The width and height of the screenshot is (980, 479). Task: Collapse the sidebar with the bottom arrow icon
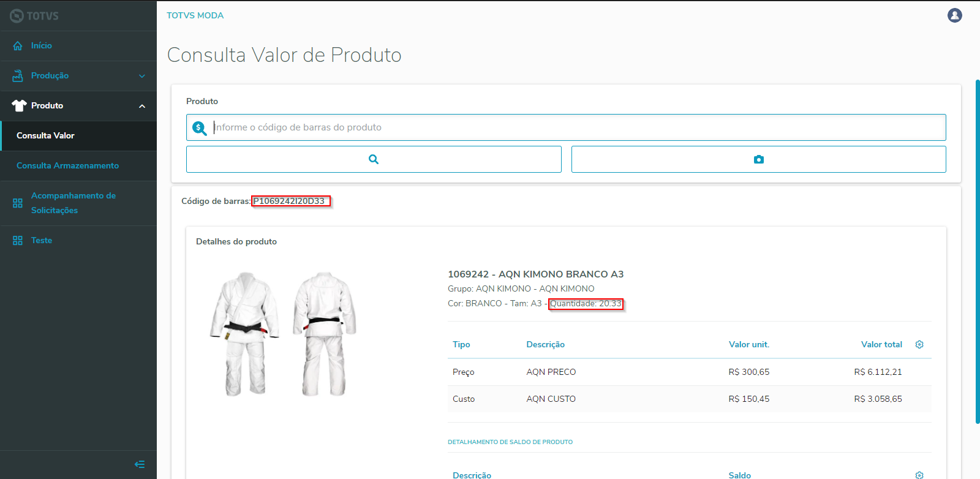(x=140, y=464)
